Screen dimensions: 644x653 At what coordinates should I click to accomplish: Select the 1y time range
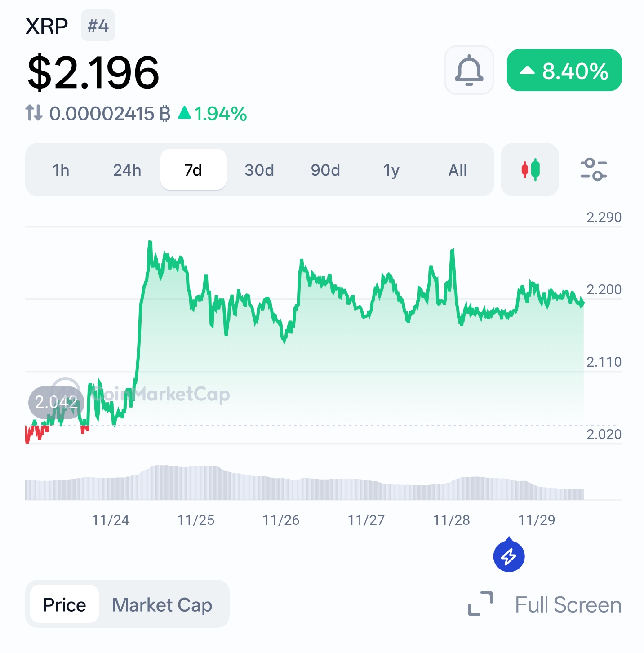pos(391,170)
